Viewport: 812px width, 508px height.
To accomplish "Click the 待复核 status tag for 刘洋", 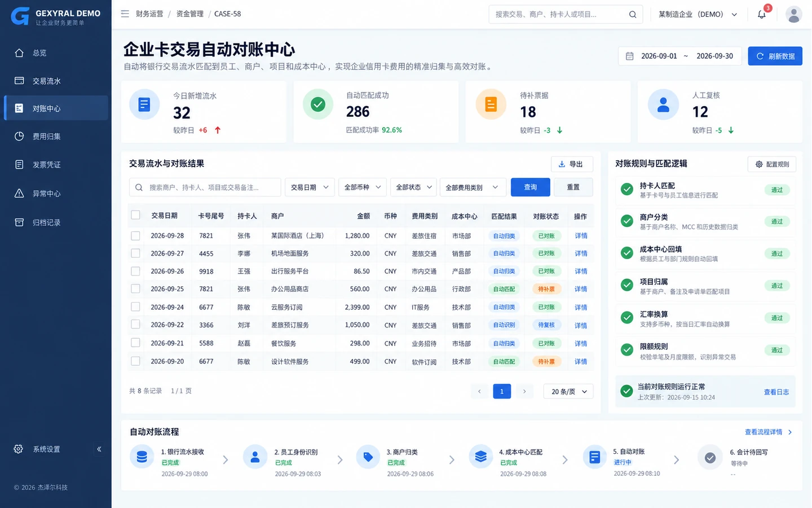I will (546, 325).
